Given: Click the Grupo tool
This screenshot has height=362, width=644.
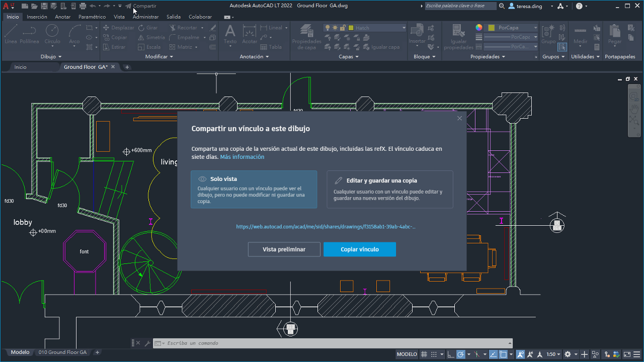Looking at the screenshot, I should tap(548, 34).
